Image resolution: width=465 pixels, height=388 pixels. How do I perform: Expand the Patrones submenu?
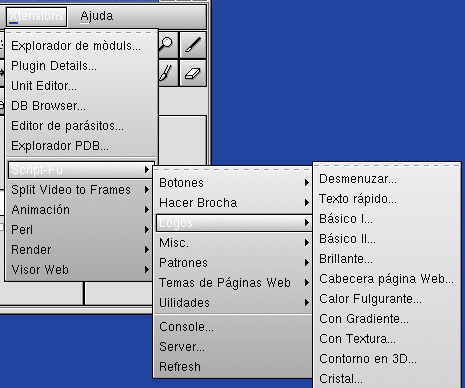(234, 263)
